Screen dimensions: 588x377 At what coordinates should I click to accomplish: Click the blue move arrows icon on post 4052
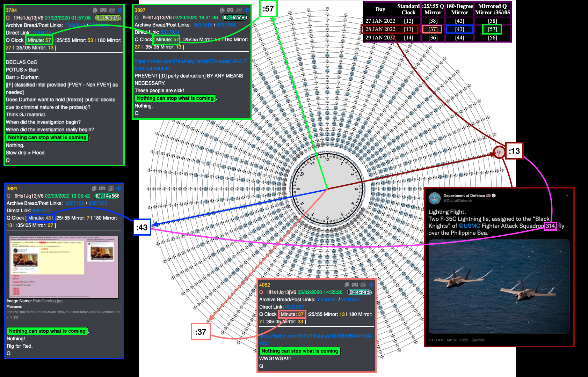pos(371,285)
